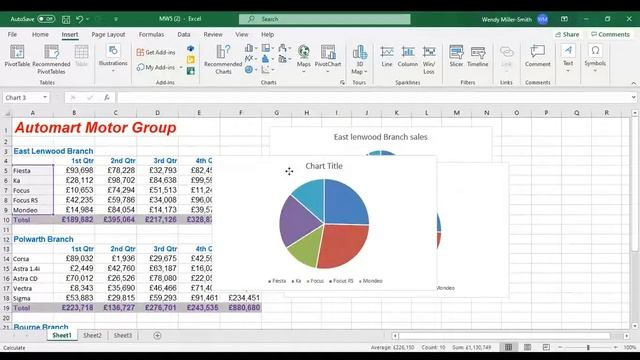The image size is (640, 360).
Task: Open the Help tab
Action: tap(267, 35)
